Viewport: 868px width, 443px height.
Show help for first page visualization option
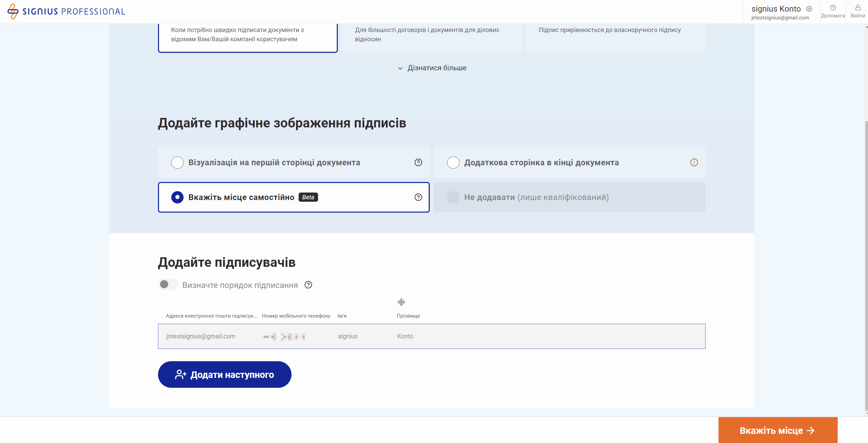click(418, 163)
